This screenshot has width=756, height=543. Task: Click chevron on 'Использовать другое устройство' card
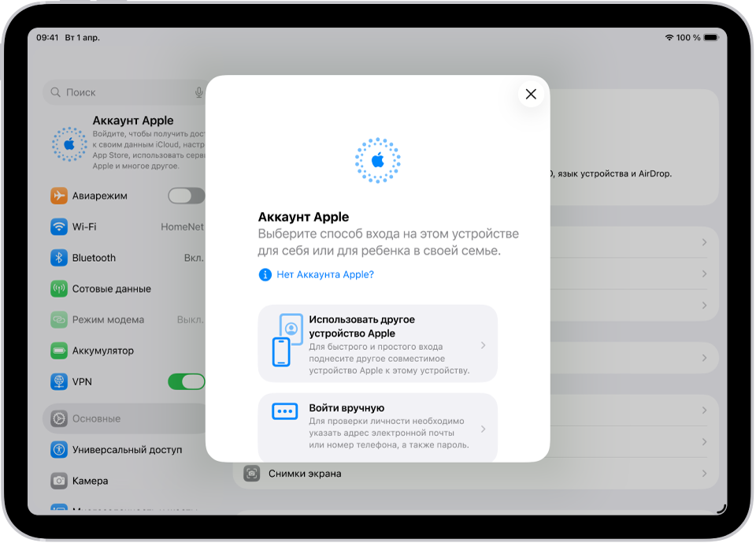tap(483, 345)
